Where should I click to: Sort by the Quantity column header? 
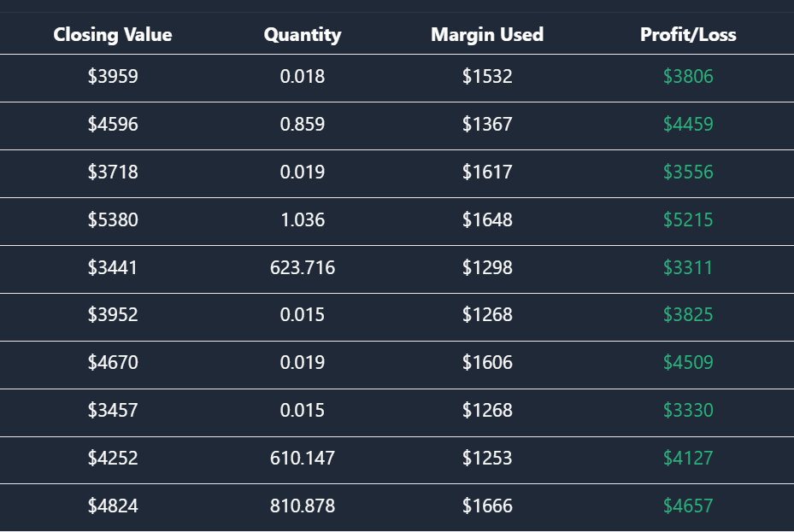click(x=303, y=35)
